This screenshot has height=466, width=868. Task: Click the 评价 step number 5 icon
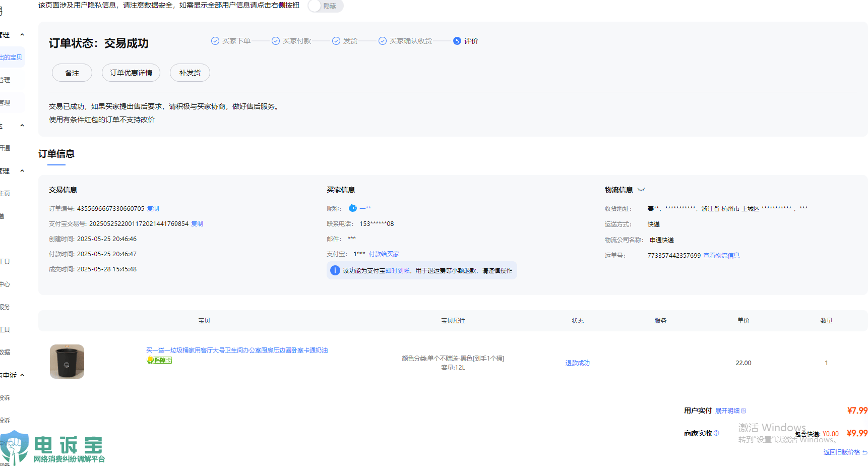click(x=457, y=41)
